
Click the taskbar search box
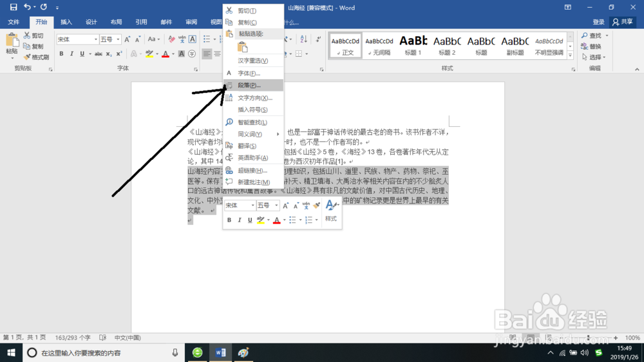104,353
